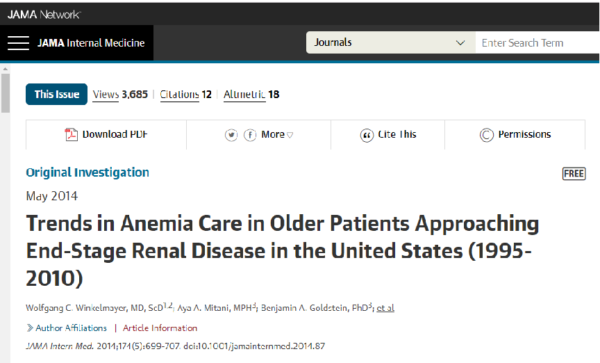View Citations count link
600x363 pixels.
(186, 94)
